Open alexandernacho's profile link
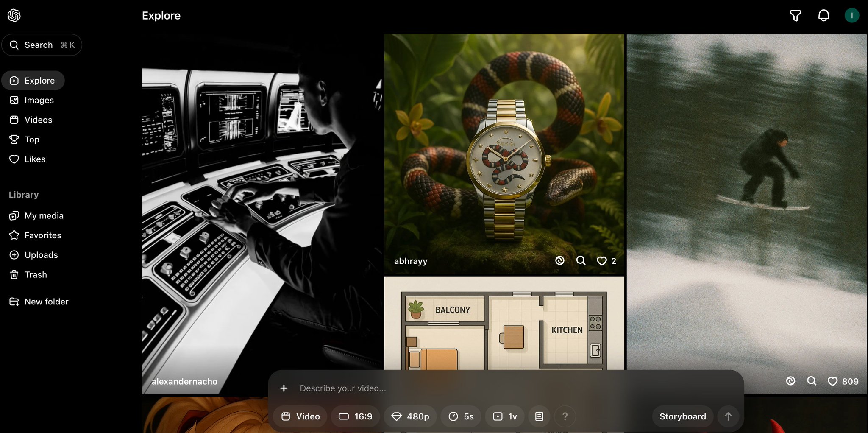Image resolution: width=868 pixels, height=433 pixels. click(x=184, y=381)
